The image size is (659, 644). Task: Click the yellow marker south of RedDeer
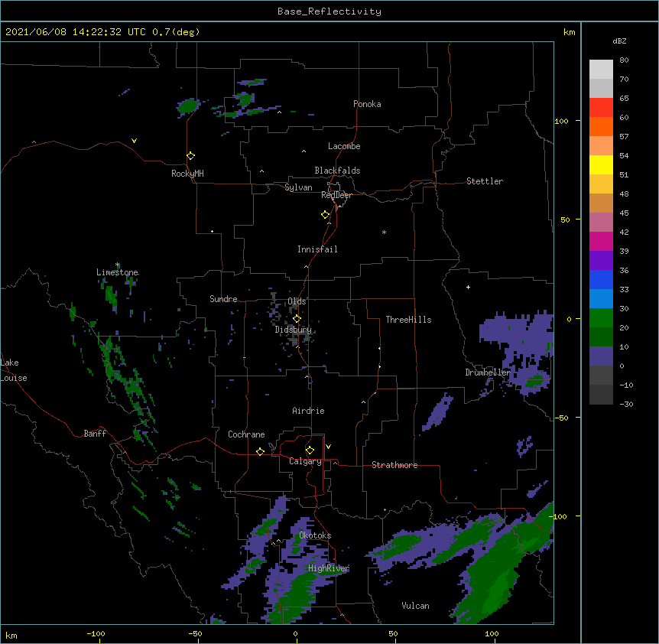pyautogui.click(x=326, y=215)
